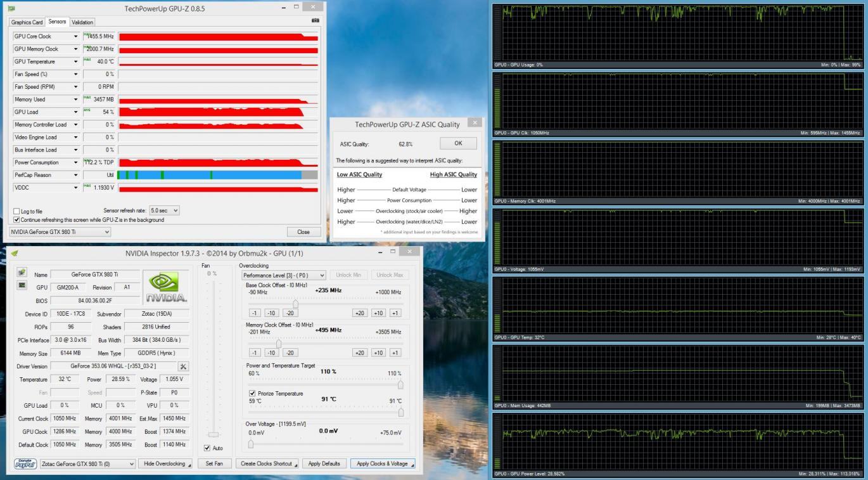Open the Performance Level [3] - (P0) dropdown
The width and height of the screenshot is (868, 480).
[284, 275]
